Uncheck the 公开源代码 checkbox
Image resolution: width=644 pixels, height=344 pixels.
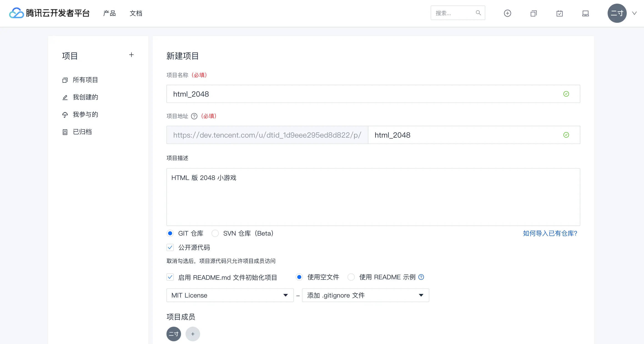click(x=170, y=247)
